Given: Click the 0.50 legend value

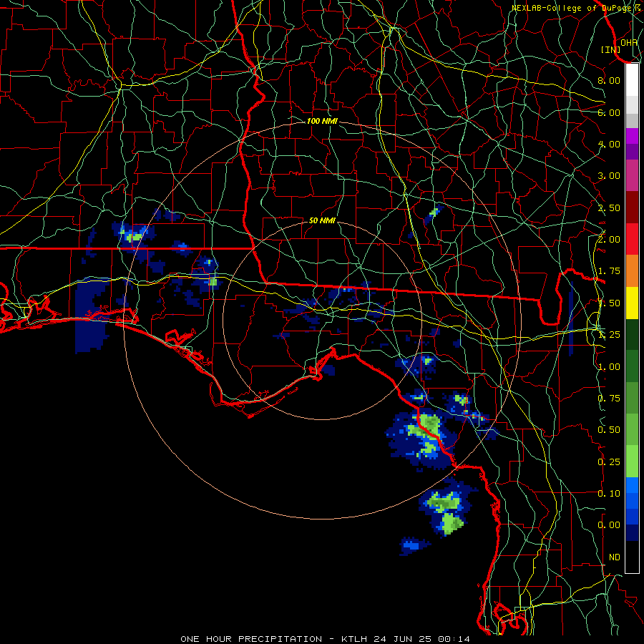Looking at the screenshot, I should (609, 430).
